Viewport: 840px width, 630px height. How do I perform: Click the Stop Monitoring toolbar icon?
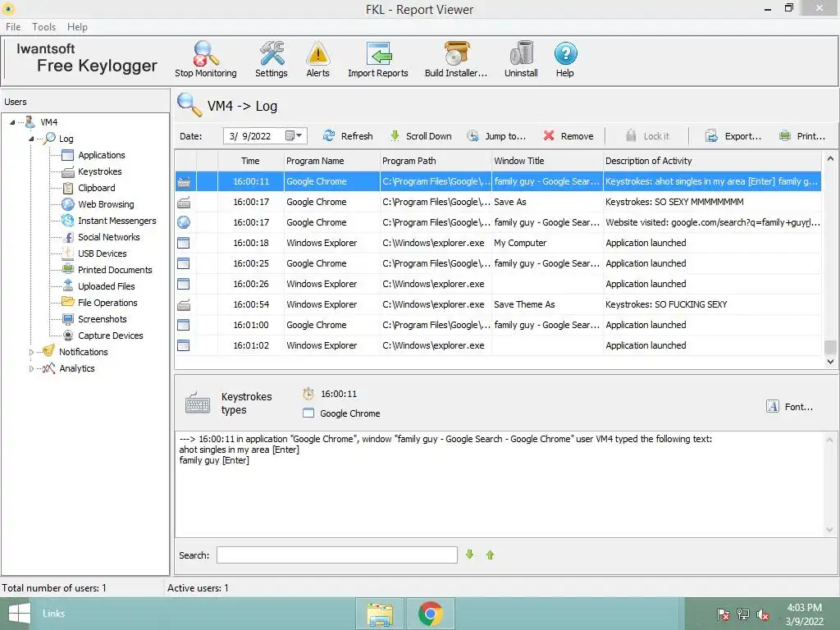[x=206, y=59]
